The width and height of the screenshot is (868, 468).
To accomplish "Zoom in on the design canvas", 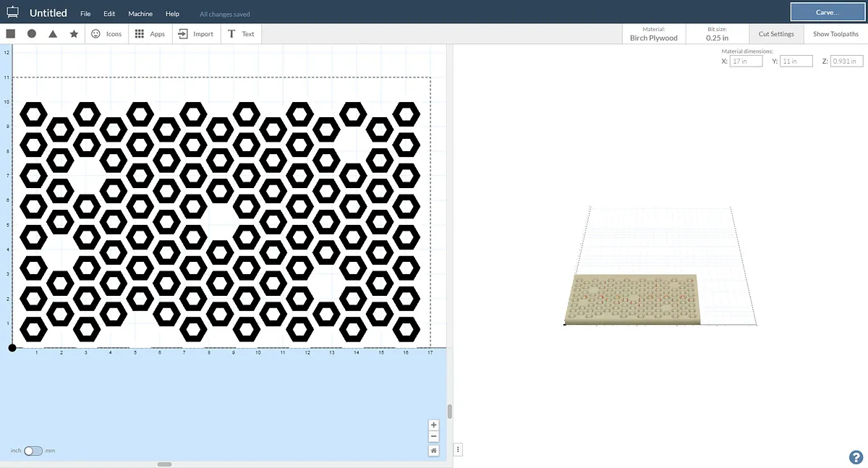I will click(x=434, y=425).
